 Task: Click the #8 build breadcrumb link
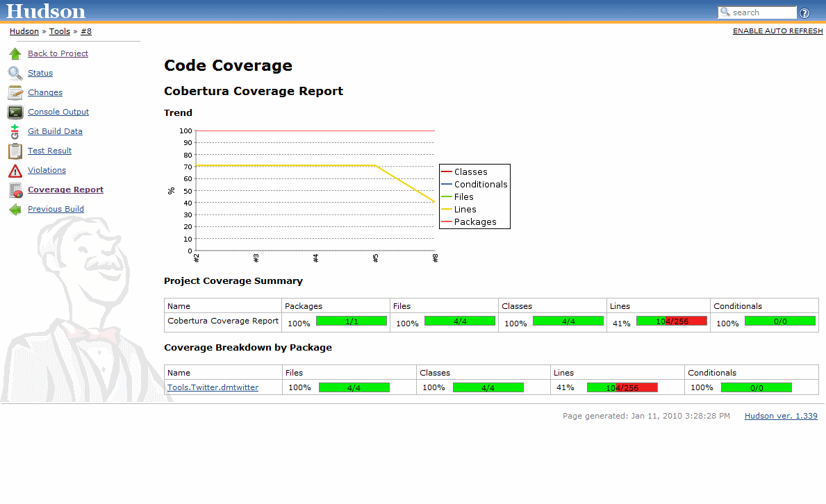pos(86,31)
